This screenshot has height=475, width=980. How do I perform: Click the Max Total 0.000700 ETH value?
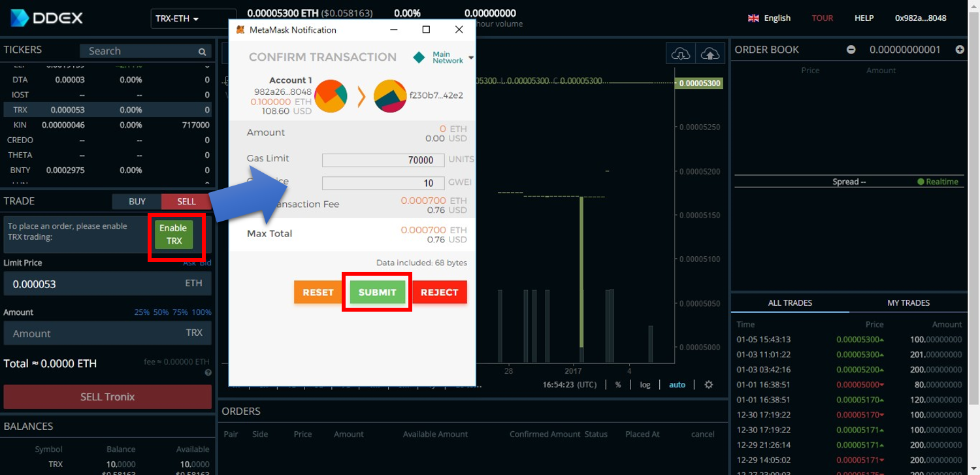(433, 230)
